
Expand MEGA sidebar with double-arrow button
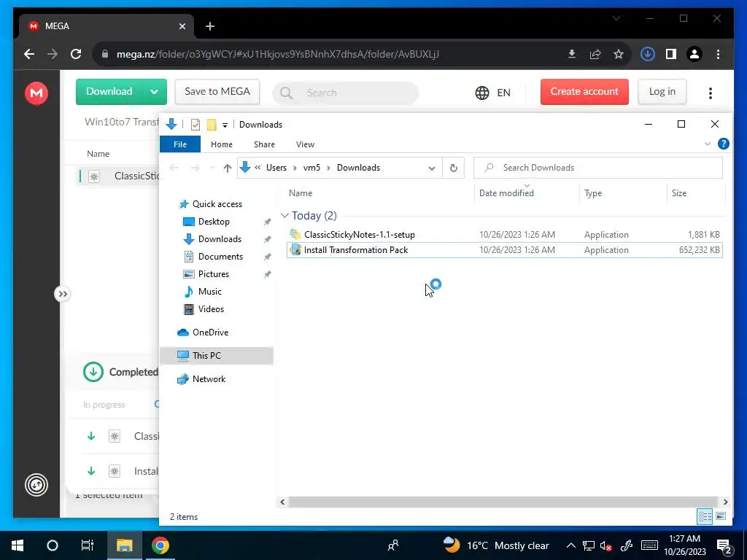(63, 294)
